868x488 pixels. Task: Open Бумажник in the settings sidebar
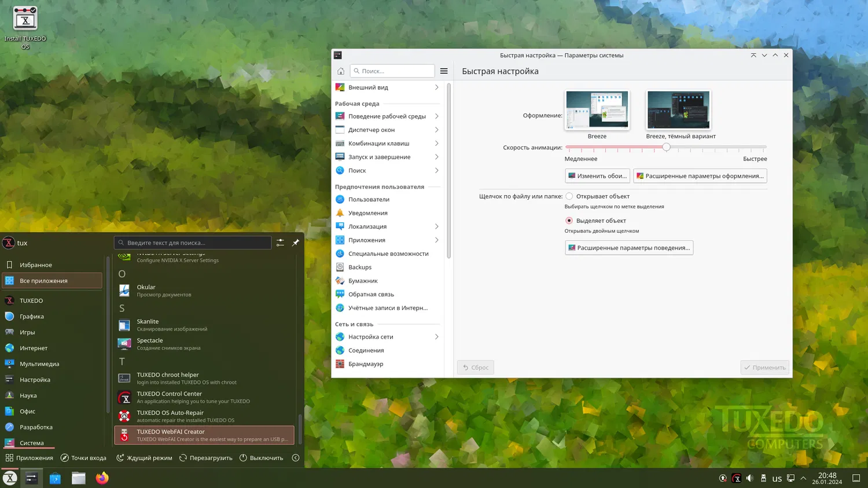pos(387,281)
